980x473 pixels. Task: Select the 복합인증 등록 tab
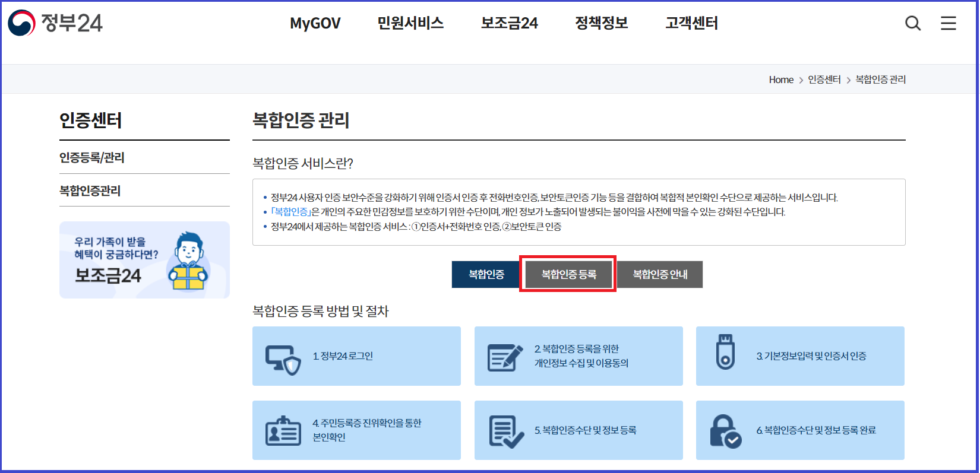coord(568,274)
